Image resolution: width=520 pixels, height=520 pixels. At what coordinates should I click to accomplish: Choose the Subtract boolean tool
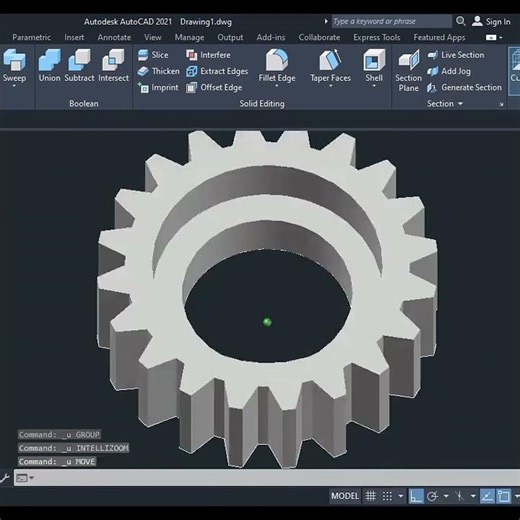click(x=79, y=65)
